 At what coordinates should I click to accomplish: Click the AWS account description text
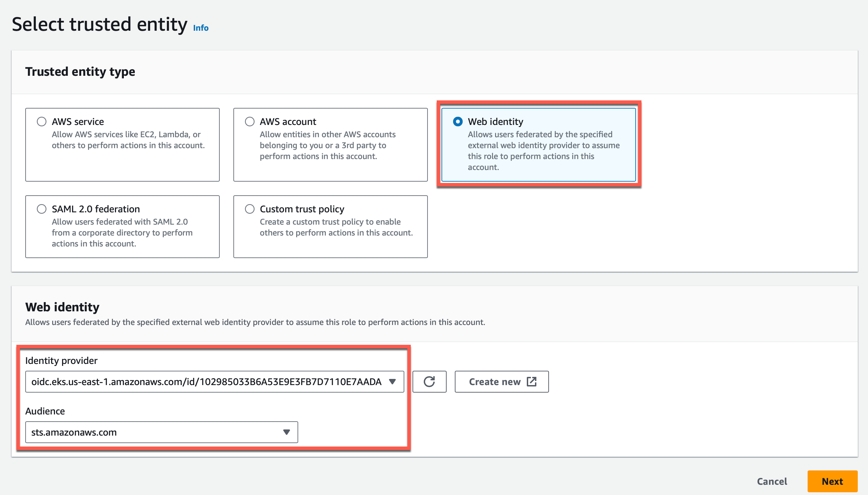pyautogui.click(x=328, y=145)
